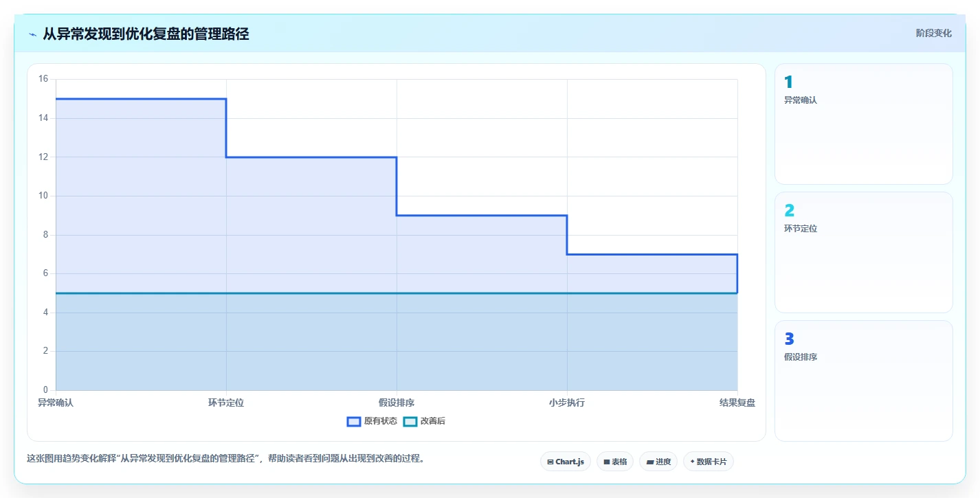Click the 假设排序 x-axis label
980x498 pixels.
(397, 403)
